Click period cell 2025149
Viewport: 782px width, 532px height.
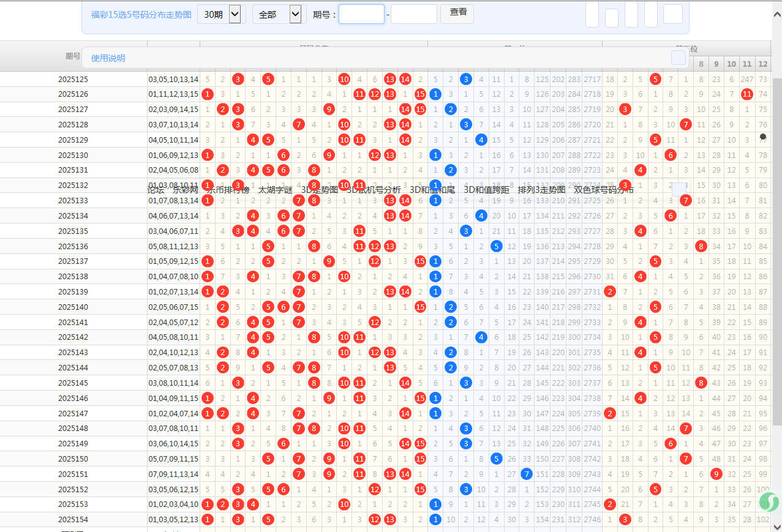click(73, 443)
